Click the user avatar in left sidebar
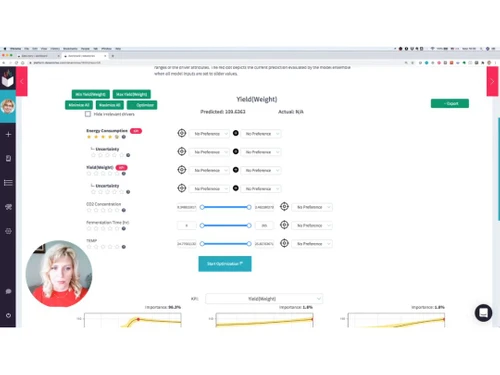The height and width of the screenshot is (375, 500). [8, 107]
